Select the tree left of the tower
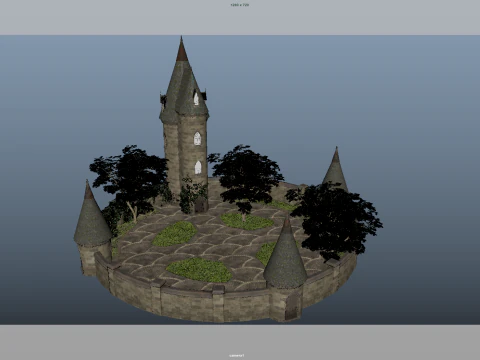 pyautogui.click(x=130, y=182)
